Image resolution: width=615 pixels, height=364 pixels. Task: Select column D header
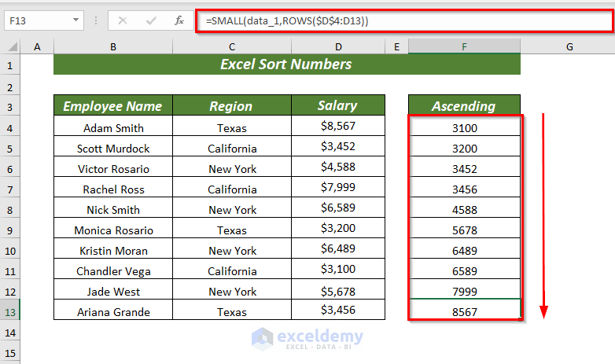click(338, 46)
